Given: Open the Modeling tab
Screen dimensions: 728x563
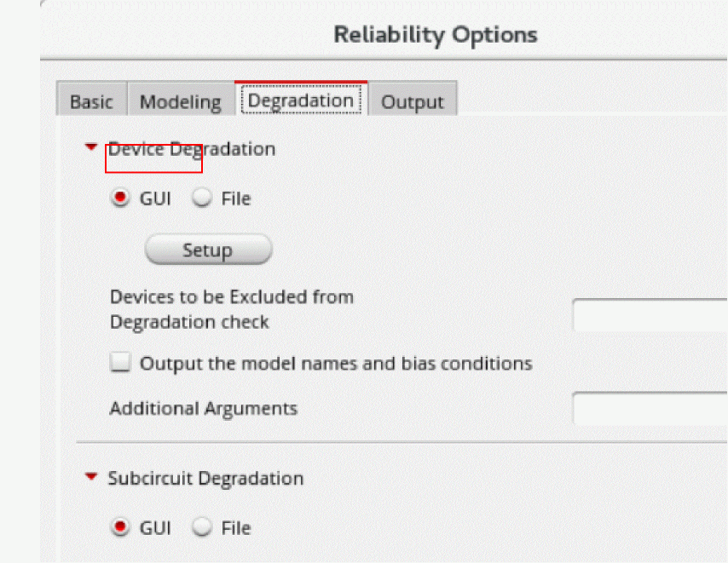Looking at the screenshot, I should (x=180, y=101).
